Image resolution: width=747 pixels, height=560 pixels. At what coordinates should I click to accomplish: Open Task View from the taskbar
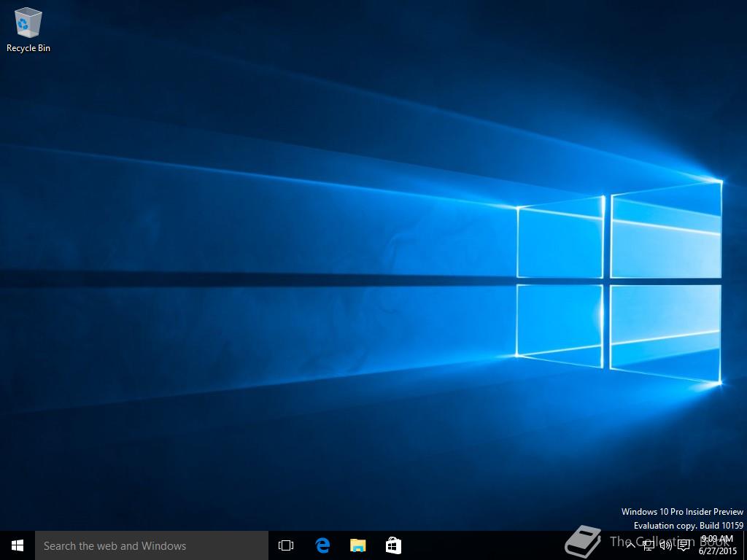coord(286,545)
